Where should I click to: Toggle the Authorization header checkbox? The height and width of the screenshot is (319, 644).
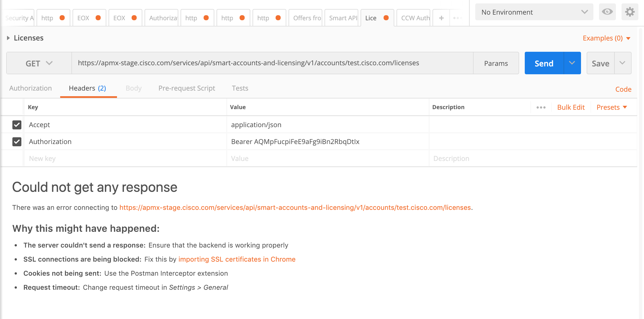click(17, 141)
